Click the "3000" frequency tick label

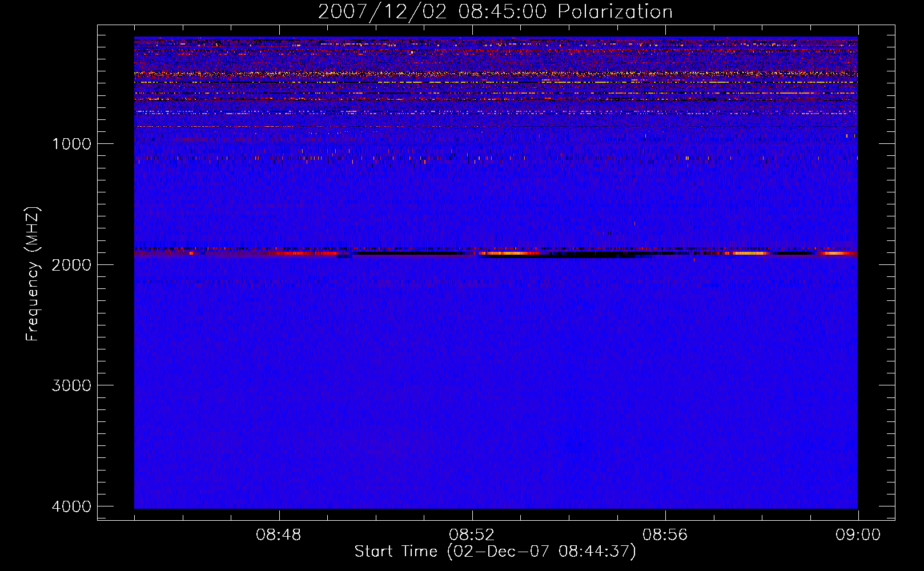click(71, 385)
